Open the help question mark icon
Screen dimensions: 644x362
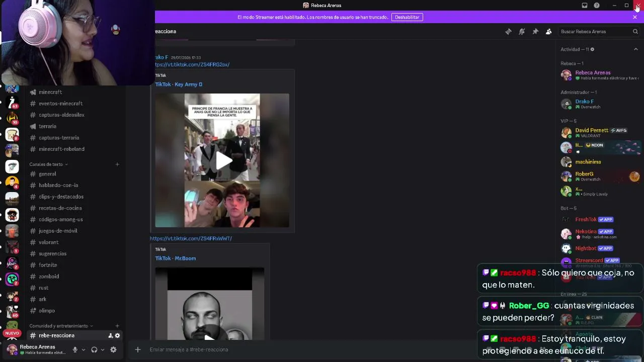pyautogui.click(x=597, y=6)
